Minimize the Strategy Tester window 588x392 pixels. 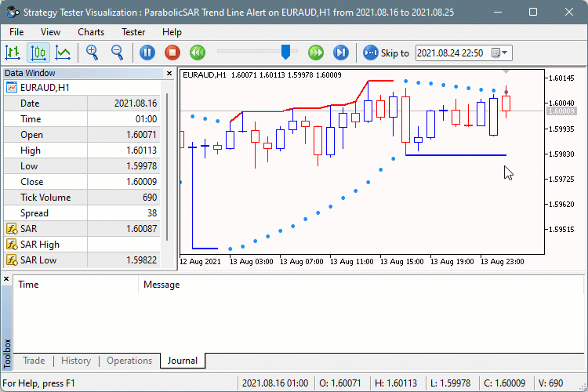coord(498,12)
